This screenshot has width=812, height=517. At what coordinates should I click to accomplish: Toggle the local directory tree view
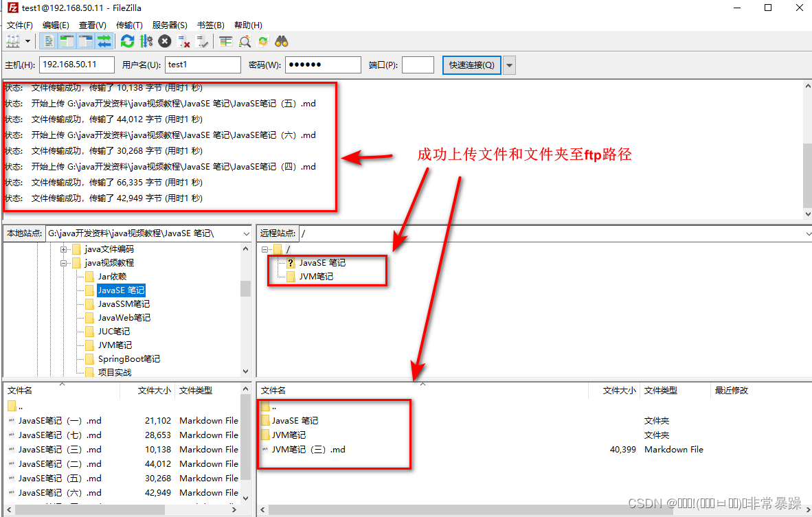[66, 41]
